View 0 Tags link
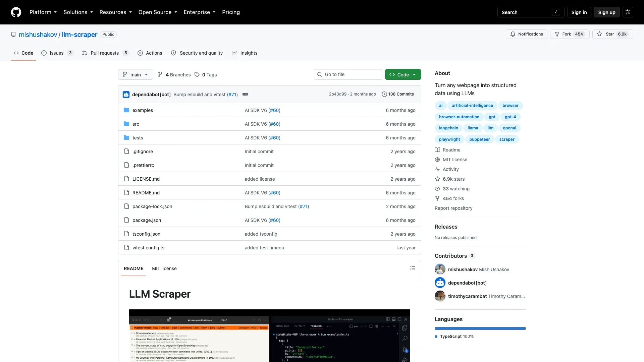644x362 pixels. click(x=206, y=75)
